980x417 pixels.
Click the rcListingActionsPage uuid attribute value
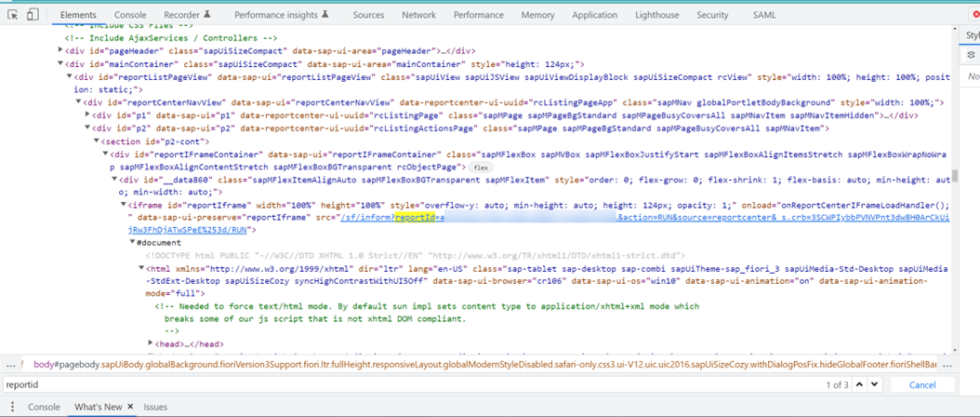(x=424, y=128)
